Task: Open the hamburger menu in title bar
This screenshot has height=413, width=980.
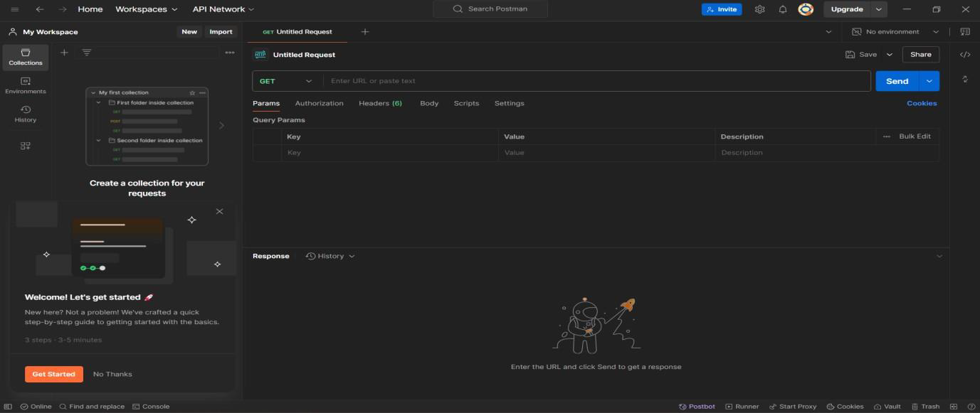Action: click(x=15, y=9)
